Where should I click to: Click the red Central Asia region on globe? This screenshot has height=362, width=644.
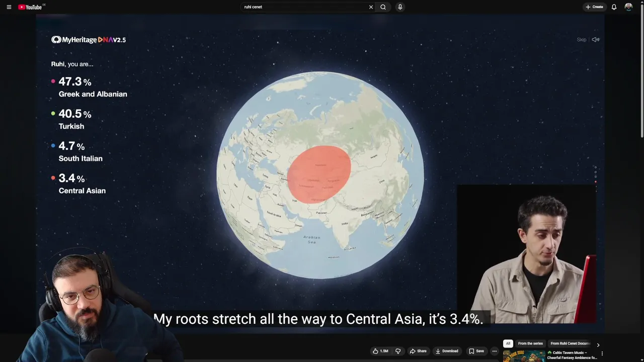click(x=319, y=174)
